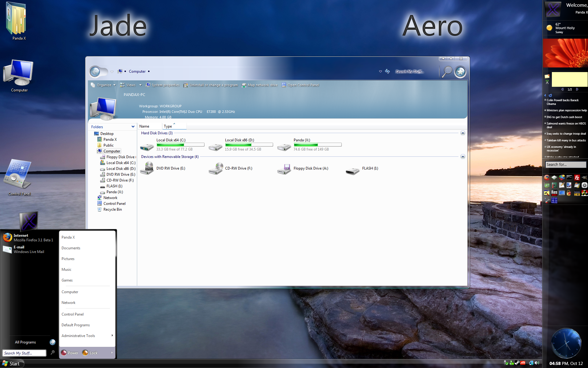Click the Start menu search field
This screenshot has height=368, width=588.
[24, 353]
